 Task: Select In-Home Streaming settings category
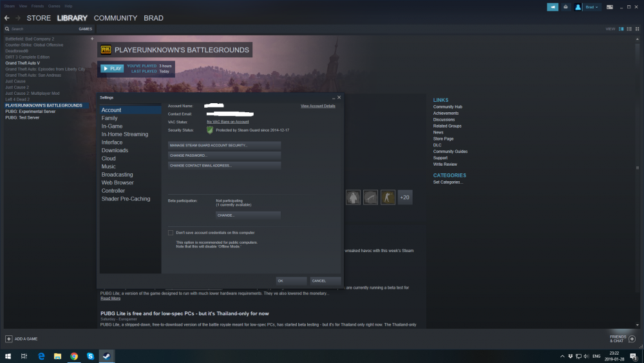point(131,134)
